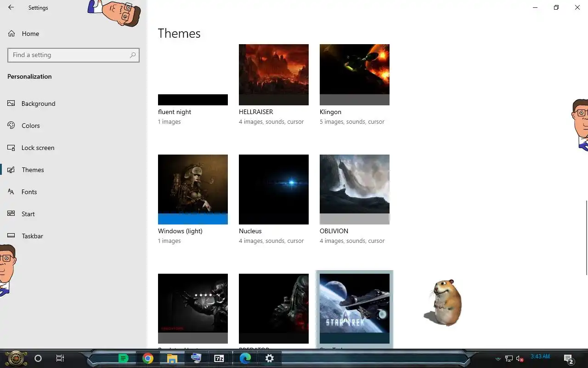Click the muted volume tray icon
588x368 pixels.
click(x=520, y=358)
